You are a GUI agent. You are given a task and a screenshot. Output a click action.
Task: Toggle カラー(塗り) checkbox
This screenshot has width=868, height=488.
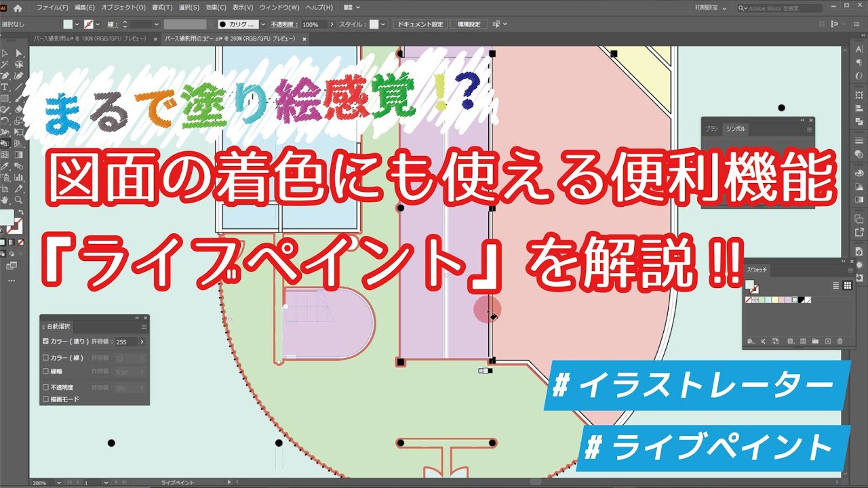(45, 342)
